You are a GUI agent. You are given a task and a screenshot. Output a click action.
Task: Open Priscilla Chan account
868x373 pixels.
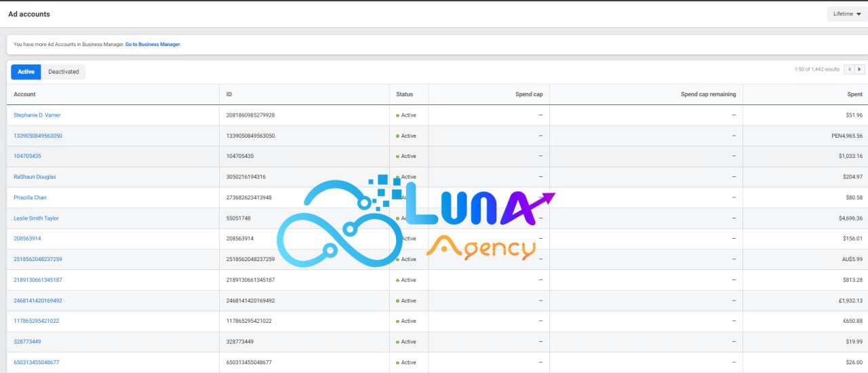30,197
